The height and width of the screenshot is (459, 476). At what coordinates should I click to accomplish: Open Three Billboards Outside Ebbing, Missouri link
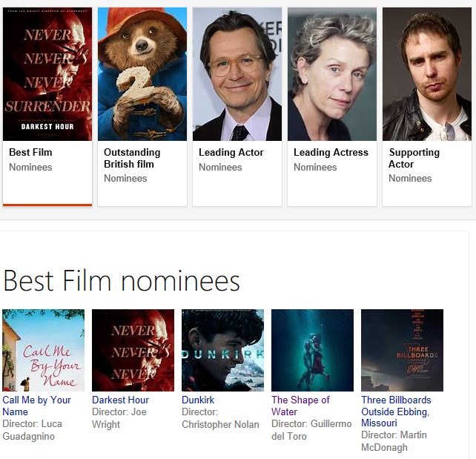coord(396,412)
